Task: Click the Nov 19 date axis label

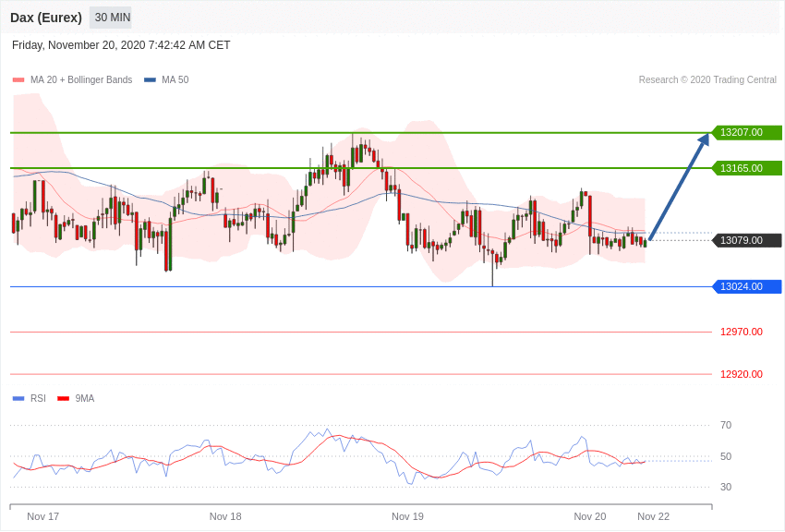Action: click(407, 516)
